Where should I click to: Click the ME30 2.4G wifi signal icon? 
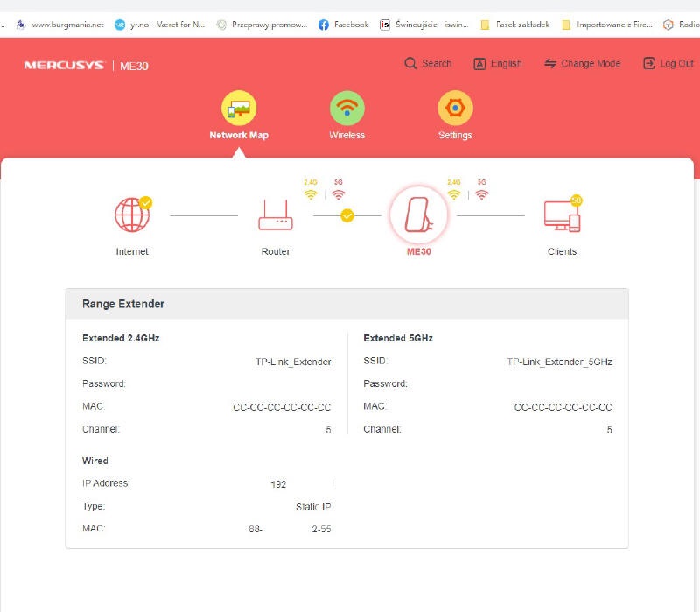point(454,194)
